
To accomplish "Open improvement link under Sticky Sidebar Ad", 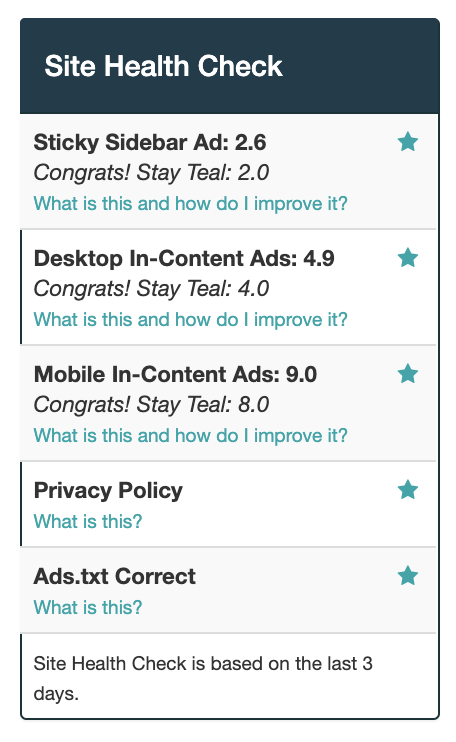I will [190, 204].
